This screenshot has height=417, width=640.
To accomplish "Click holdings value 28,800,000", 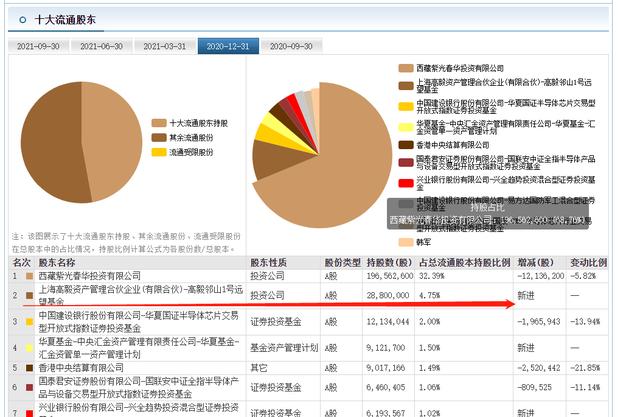I will coord(387,295).
